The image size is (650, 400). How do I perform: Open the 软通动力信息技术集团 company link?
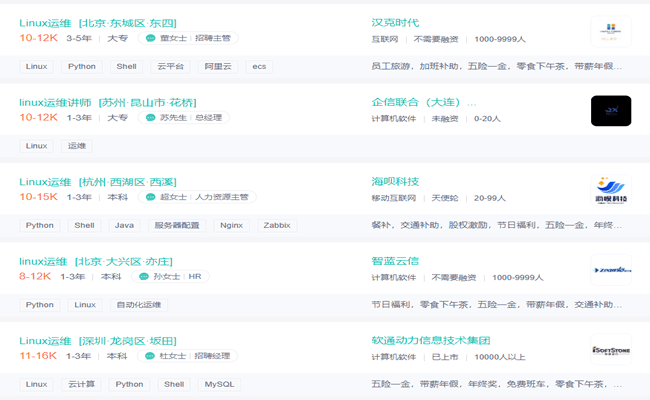coord(431,340)
